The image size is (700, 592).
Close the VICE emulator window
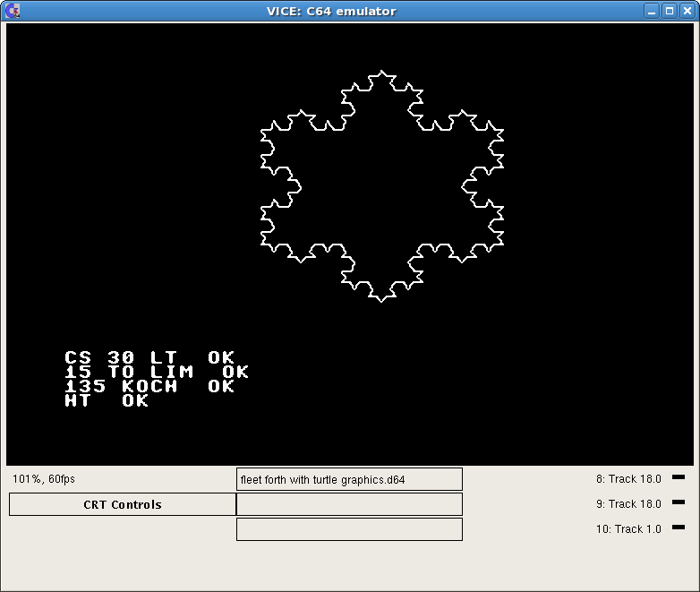click(x=686, y=11)
